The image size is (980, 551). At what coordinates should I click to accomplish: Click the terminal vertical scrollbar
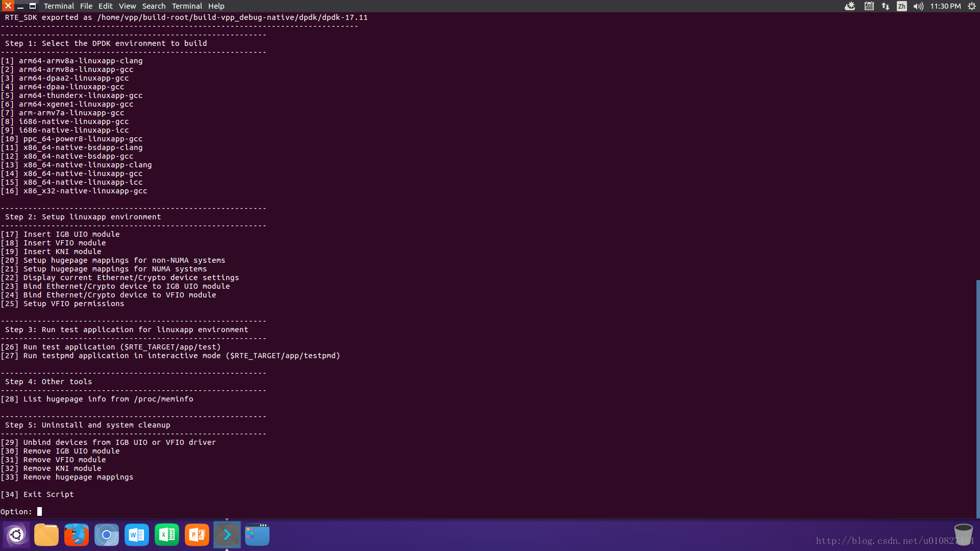click(x=978, y=399)
